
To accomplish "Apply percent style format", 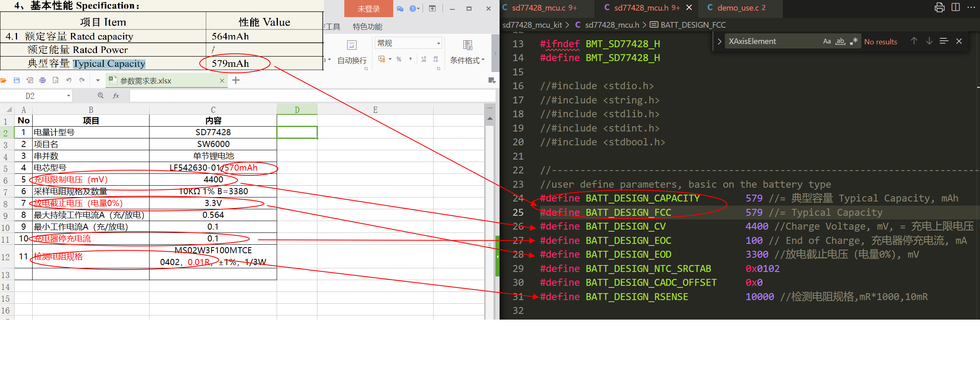I will (399, 59).
